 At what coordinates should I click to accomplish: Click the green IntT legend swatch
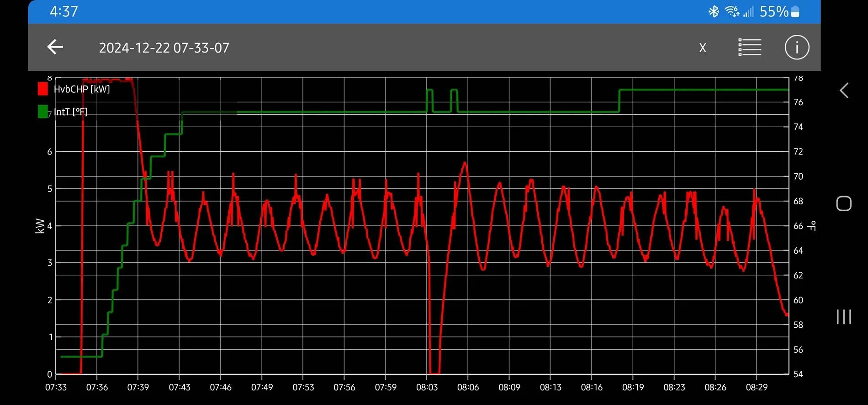43,112
